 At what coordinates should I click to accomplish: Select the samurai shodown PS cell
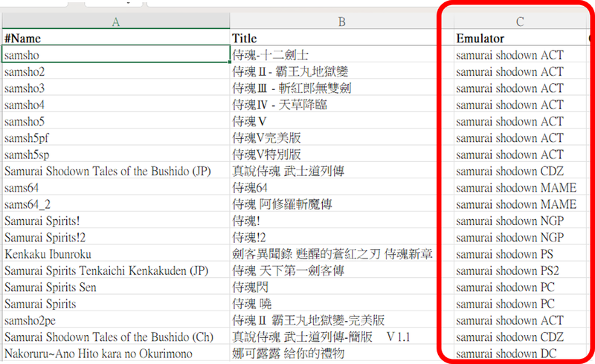tap(520, 254)
